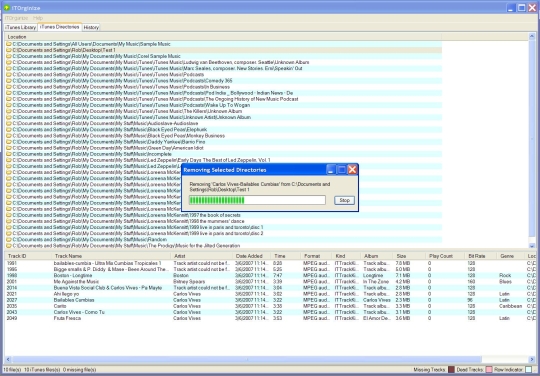Click the ITOrganize app icon in title bar
Screen dimensions: 540x376
click(x=6, y=7)
